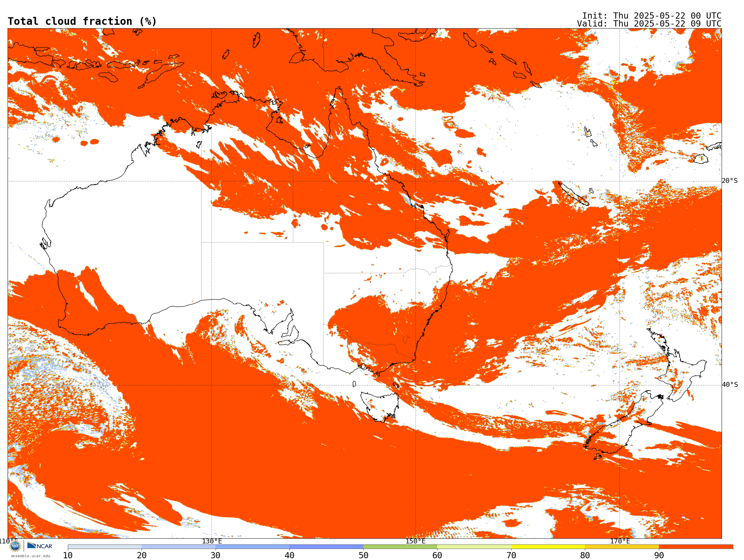Click the 130°E longitude label
This screenshot has width=744, height=560.
(x=212, y=541)
